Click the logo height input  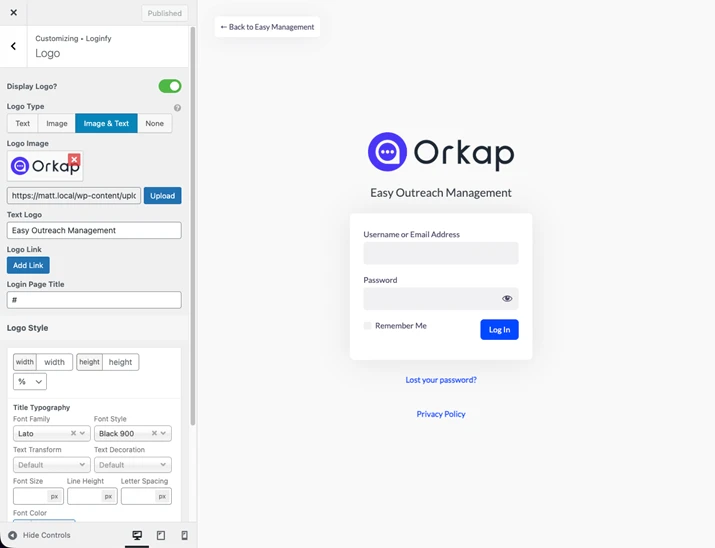point(120,362)
